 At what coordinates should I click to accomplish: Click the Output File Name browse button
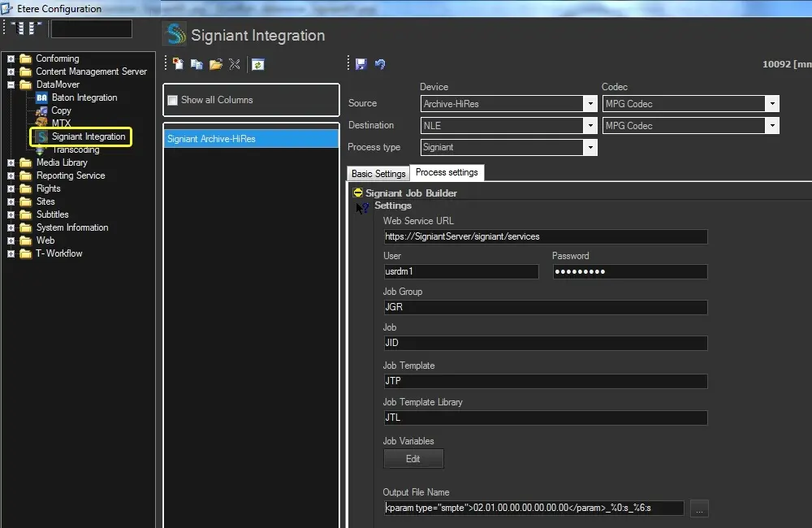pos(701,509)
